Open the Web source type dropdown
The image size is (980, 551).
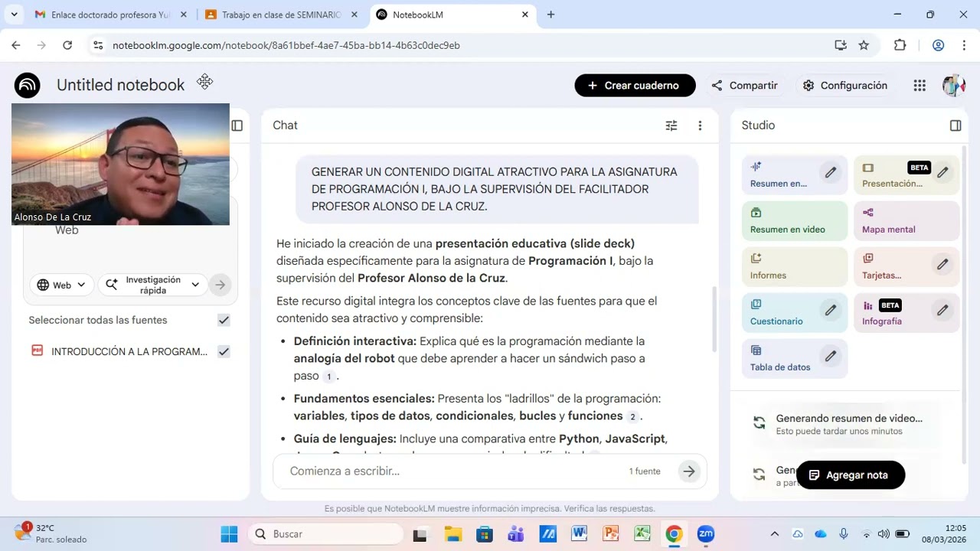pyautogui.click(x=61, y=285)
